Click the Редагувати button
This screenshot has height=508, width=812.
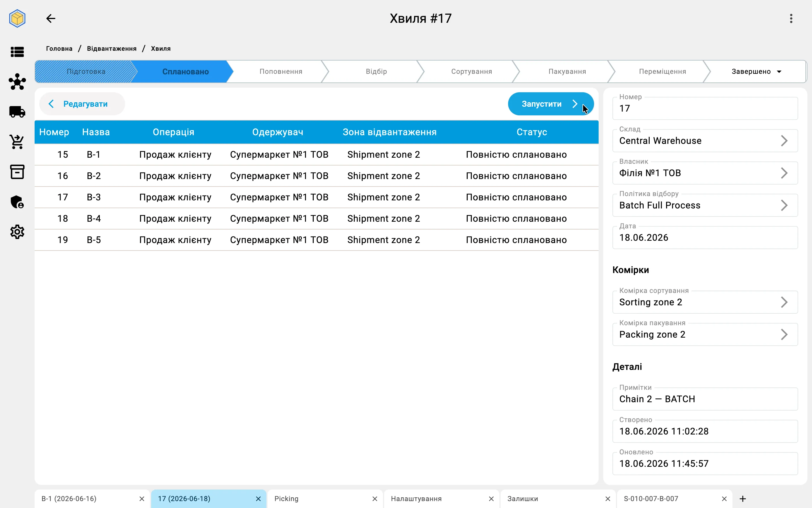point(82,104)
